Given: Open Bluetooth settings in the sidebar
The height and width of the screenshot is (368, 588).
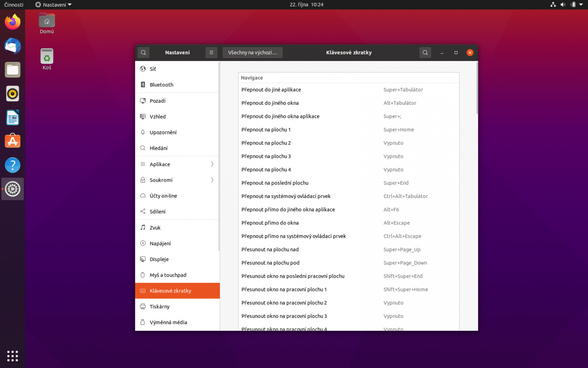Looking at the screenshot, I should click(161, 85).
